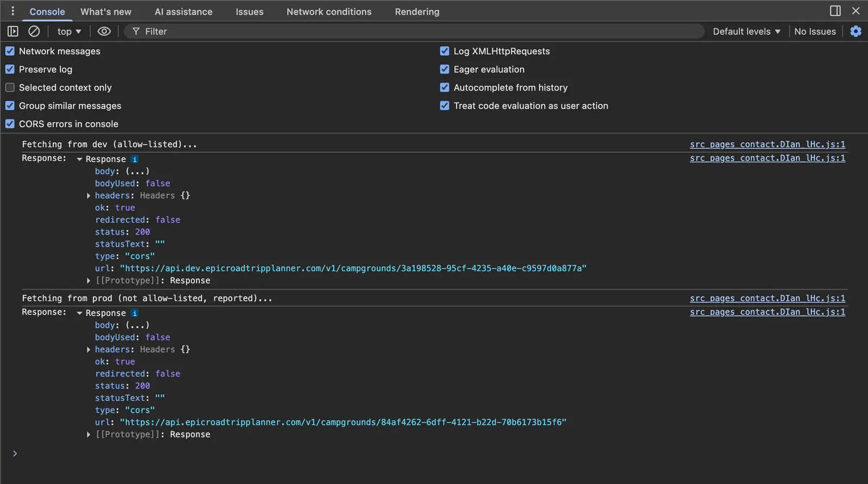Toggle the drawer dock side icon
The width and height of the screenshot is (868, 484).
click(x=835, y=11)
